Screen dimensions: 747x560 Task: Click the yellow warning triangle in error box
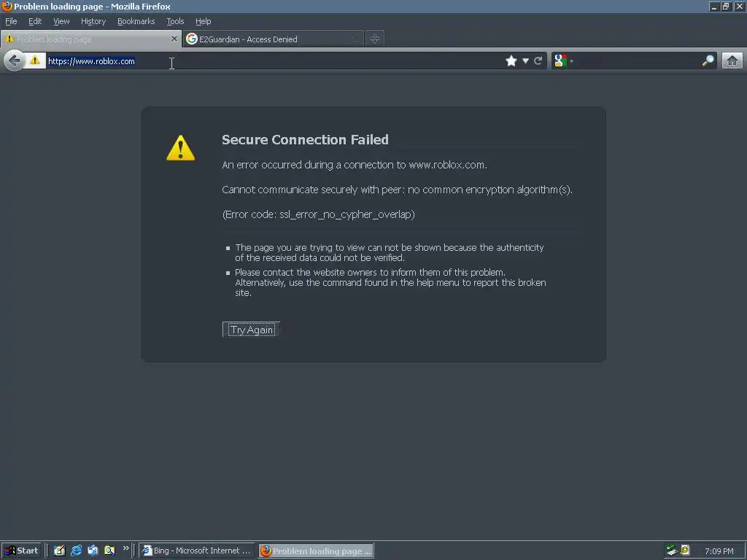click(x=181, y=147)
